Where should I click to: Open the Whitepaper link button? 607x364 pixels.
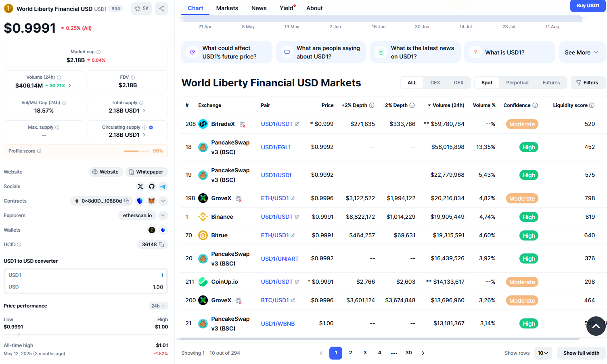[x=146, y=172]
